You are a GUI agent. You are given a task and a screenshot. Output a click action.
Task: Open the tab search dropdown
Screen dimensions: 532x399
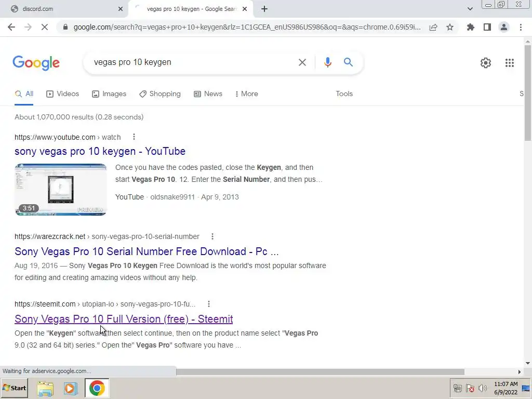pos(470,9)
